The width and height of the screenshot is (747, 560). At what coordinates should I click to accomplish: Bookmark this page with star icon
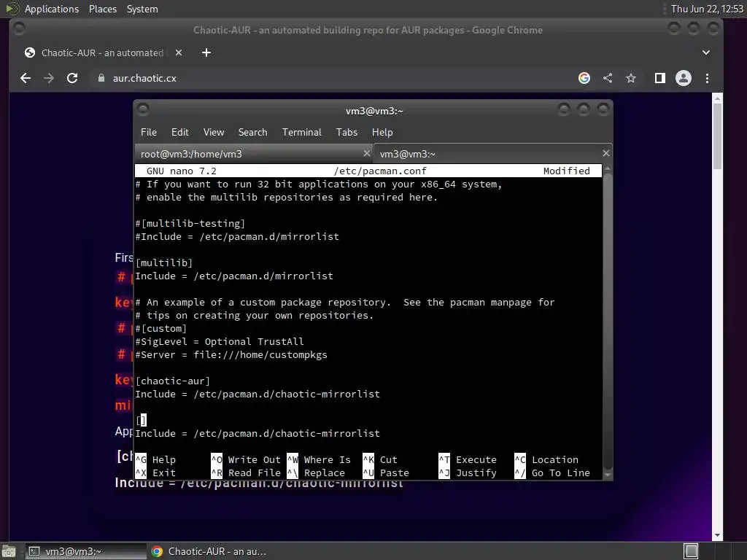631,78
